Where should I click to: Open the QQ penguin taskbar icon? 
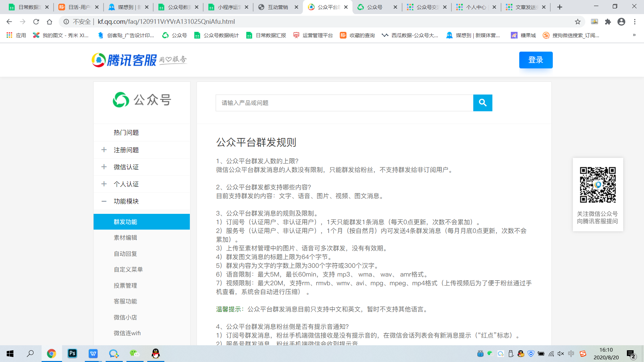[x=156, y=353]
